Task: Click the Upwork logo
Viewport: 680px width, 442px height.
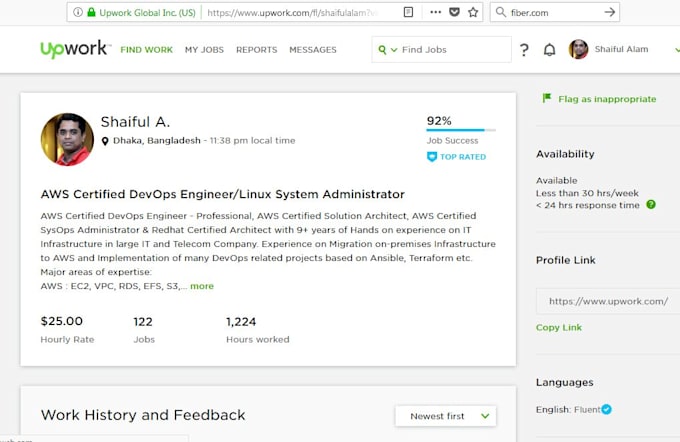Action: pos(75,49)
